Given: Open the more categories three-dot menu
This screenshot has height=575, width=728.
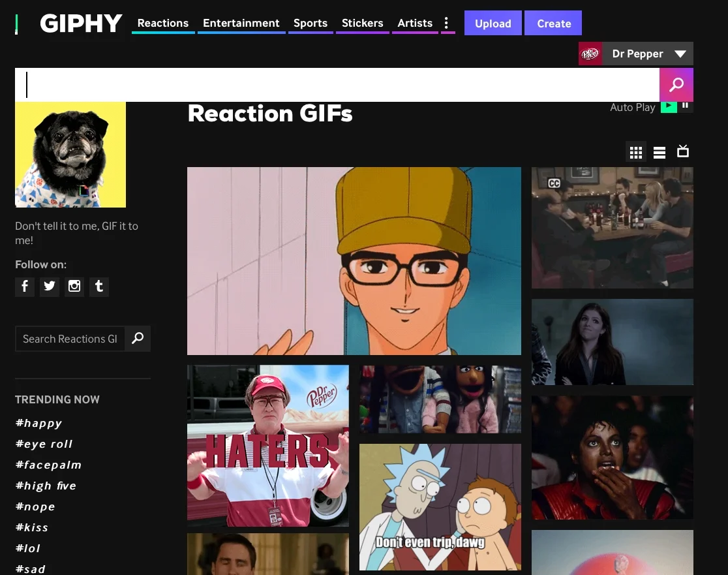Looking at the screenshot, I should tap(446, 23).
